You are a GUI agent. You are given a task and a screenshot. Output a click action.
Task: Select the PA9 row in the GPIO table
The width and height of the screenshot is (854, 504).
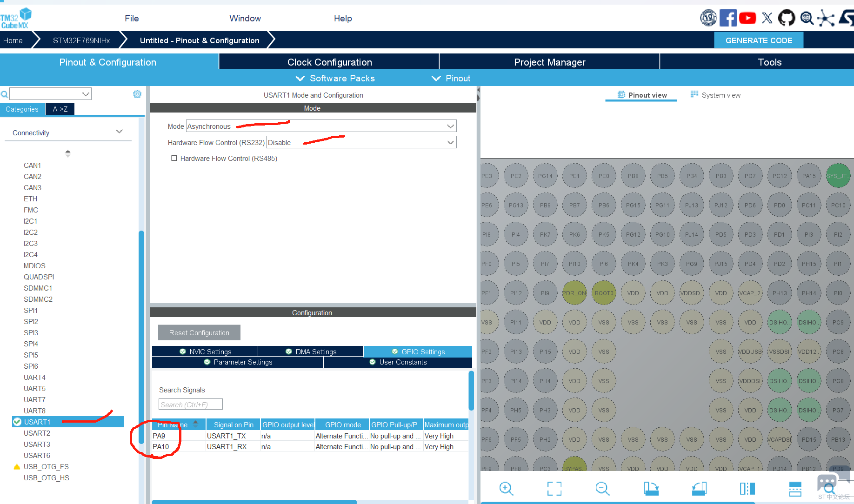coord(310,436)
